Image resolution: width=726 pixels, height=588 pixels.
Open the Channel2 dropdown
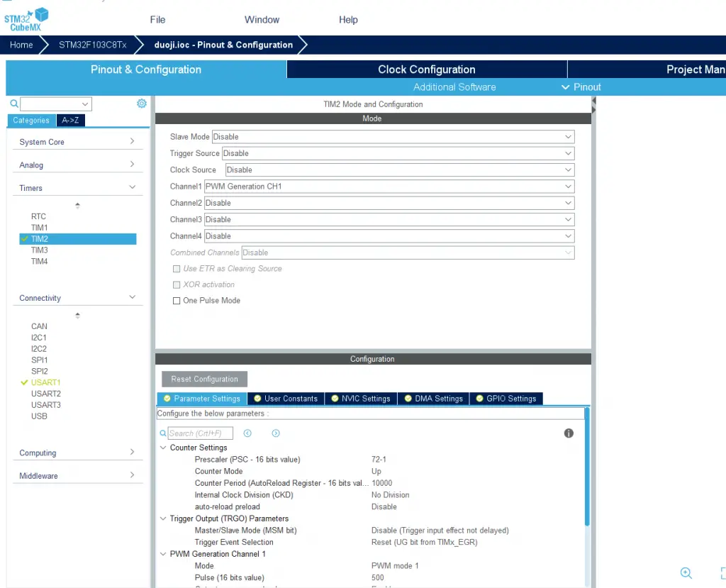389,203
